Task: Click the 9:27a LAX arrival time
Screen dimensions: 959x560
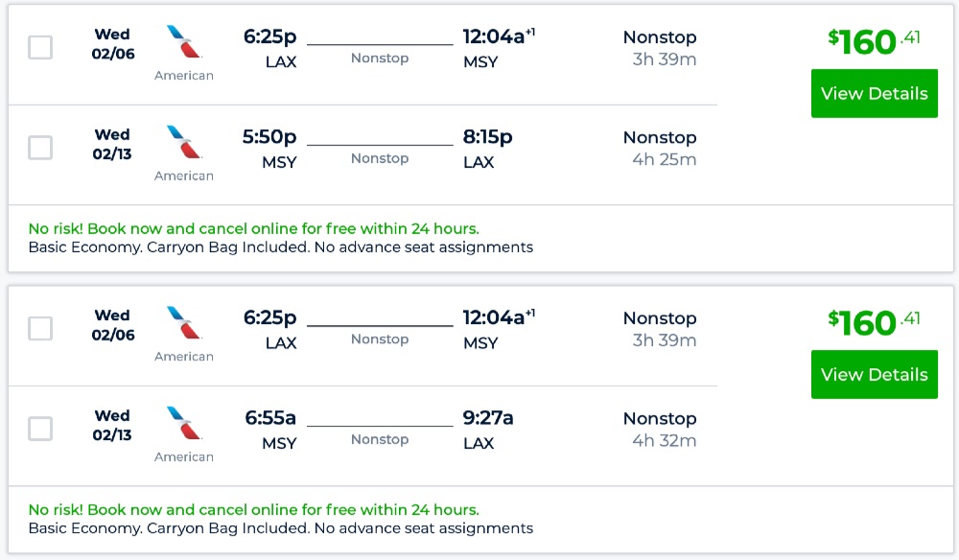Action: (x=487, y=418)
